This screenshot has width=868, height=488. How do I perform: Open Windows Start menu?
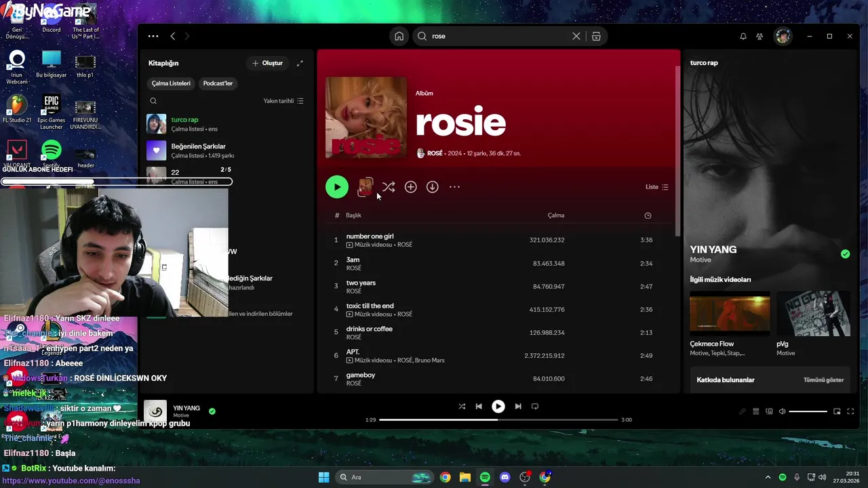[x=324, y=477]
